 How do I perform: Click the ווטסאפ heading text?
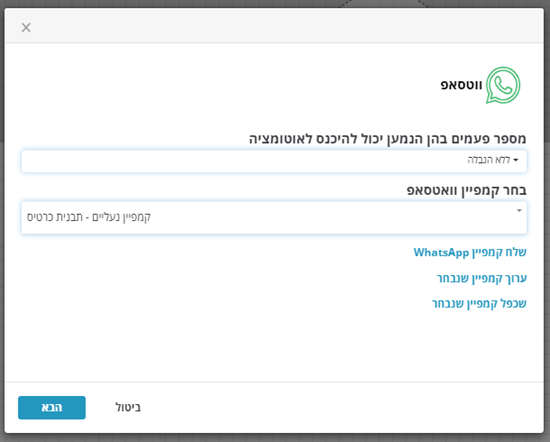461,85
